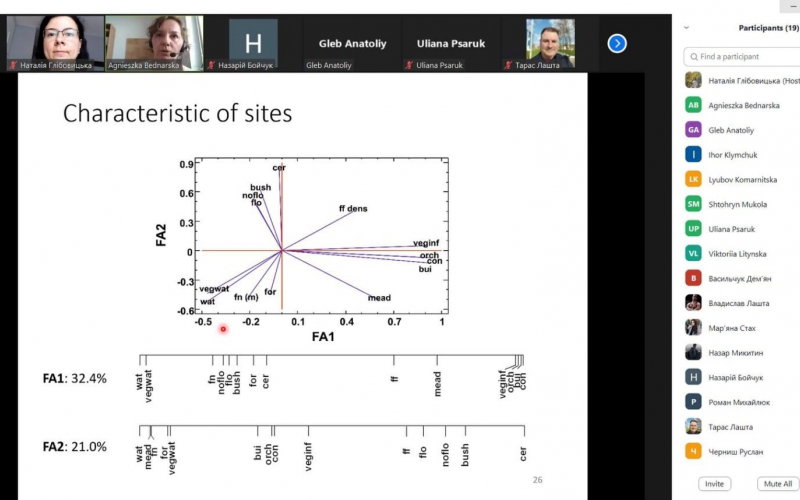This screenshot has width=800, height=500.
Task: Click the SM avatar for Shtohryn Mukola
Action: pos(693,204)
